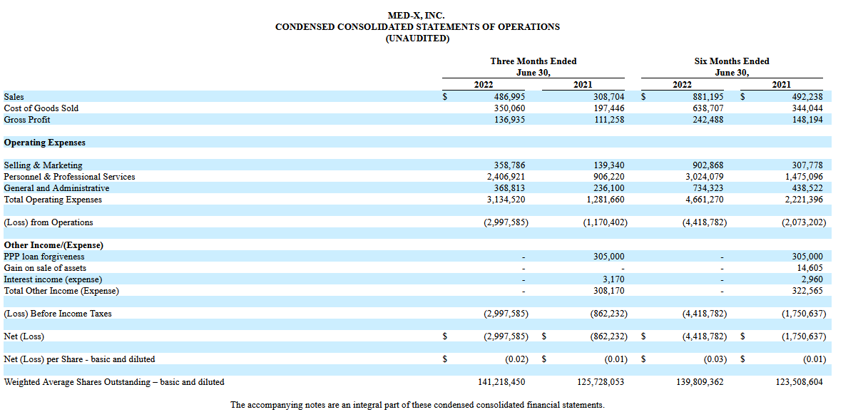Image resolution: width=868 pixels, height=412 pixels.
Task: Click the Cost of Goods Sold label
Action: coord(41,108)
